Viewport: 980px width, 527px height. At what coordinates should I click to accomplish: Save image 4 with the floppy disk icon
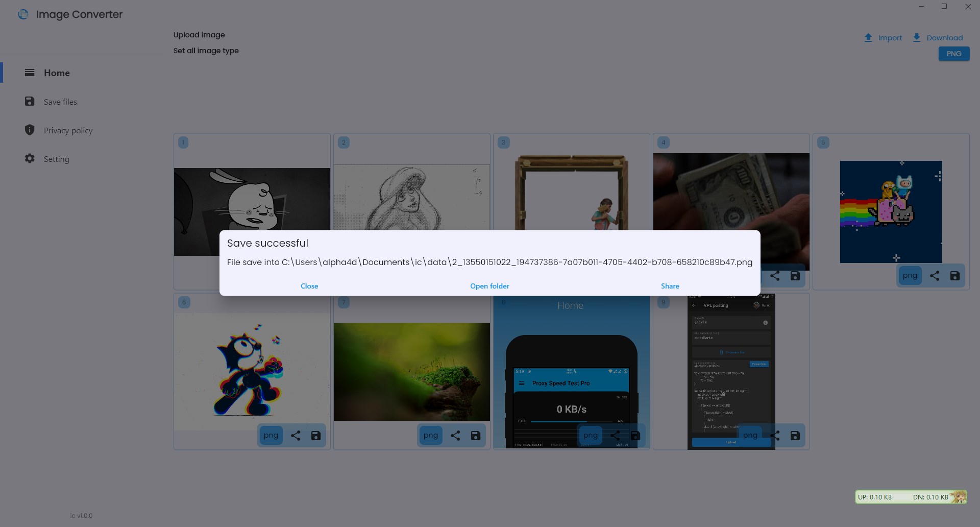pos(795,276)
